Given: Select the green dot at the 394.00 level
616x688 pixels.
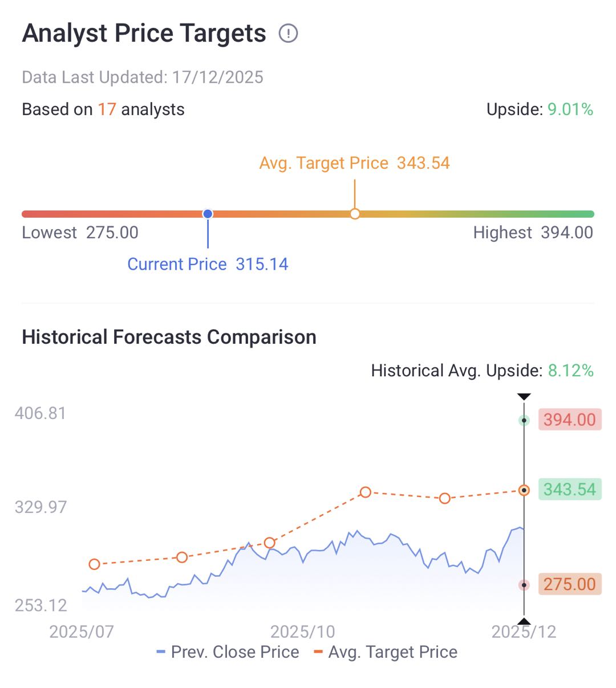Looking at the screenshot, I should coord(524,421).
